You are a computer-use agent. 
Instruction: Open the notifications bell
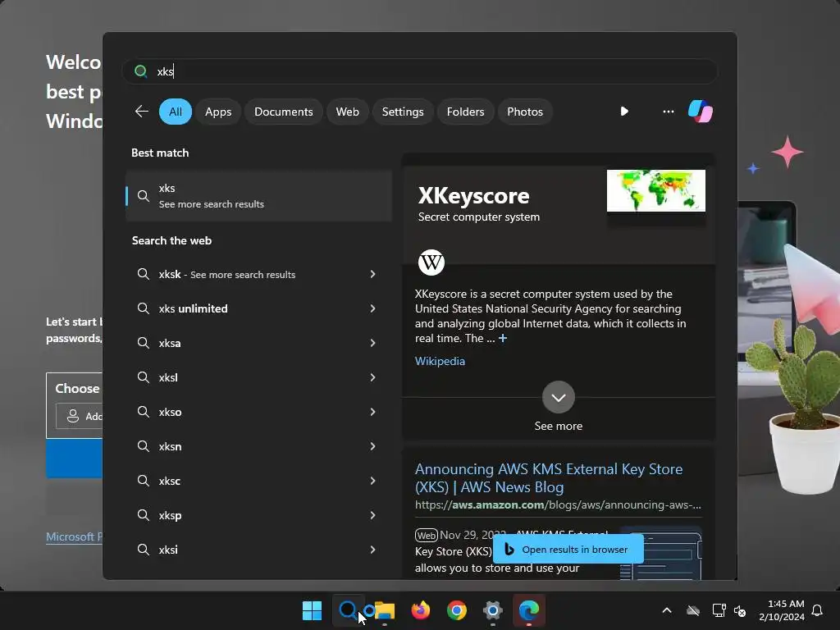coord(817,610)
